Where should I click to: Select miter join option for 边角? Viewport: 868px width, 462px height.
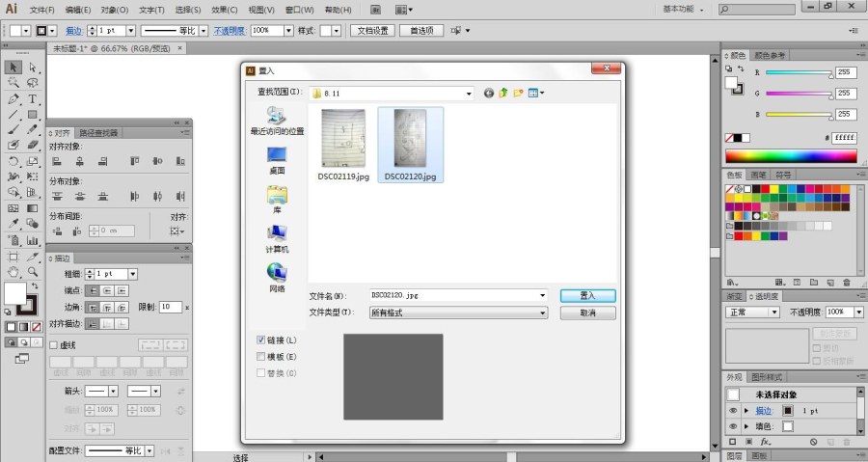pyautogui.click(x=93, y=307)
